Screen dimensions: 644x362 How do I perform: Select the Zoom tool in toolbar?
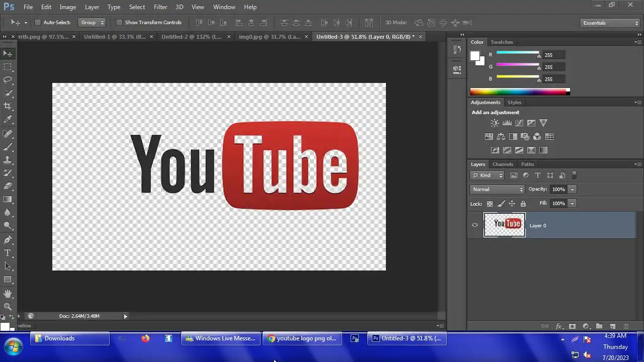(8, 307)
